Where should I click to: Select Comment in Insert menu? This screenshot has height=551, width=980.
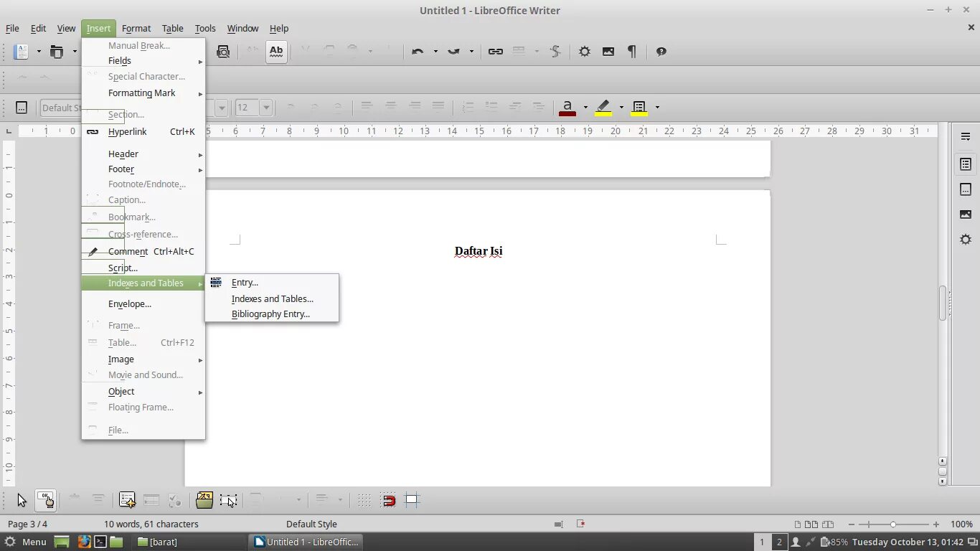click(143, 252)
